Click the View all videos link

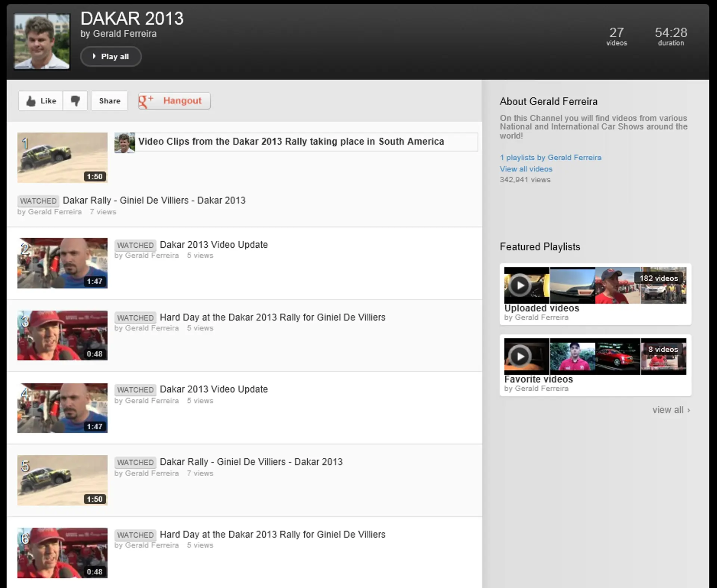pos(526,169)
